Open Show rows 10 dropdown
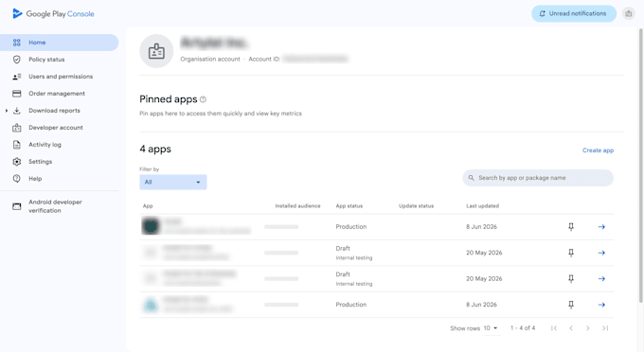 [x=491, y=328]
